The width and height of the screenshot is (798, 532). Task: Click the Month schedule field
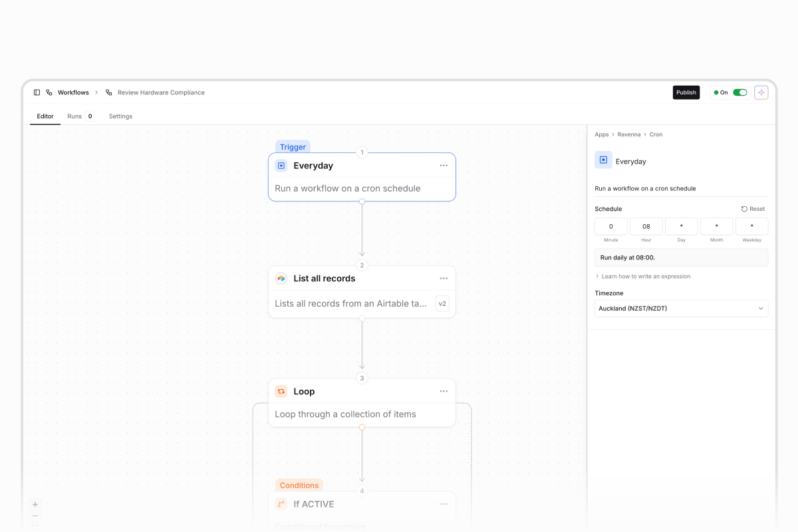(x=717, y=226)
